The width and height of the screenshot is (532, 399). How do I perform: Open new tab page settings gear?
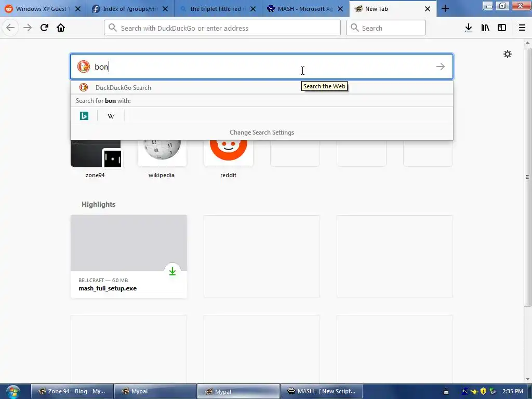tap(507, 54)
